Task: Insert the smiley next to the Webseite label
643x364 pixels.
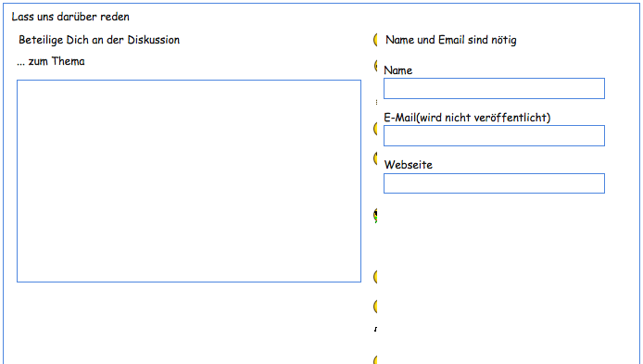Action: [x=375, y=158]
